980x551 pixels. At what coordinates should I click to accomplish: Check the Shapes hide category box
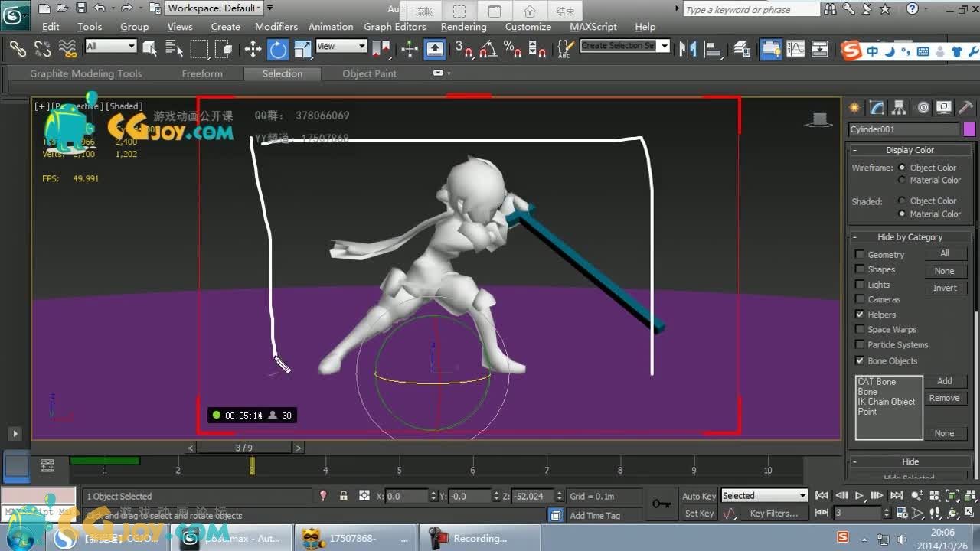coord(860,269)
